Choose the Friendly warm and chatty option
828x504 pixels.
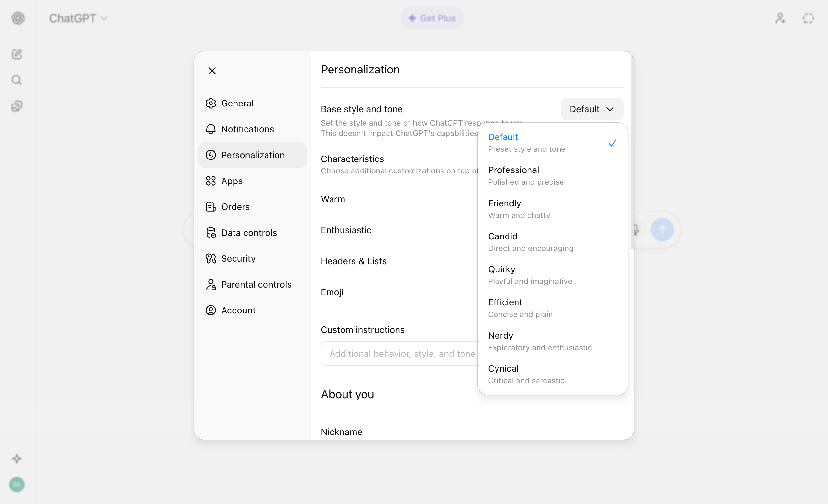(x=552, y=209)
